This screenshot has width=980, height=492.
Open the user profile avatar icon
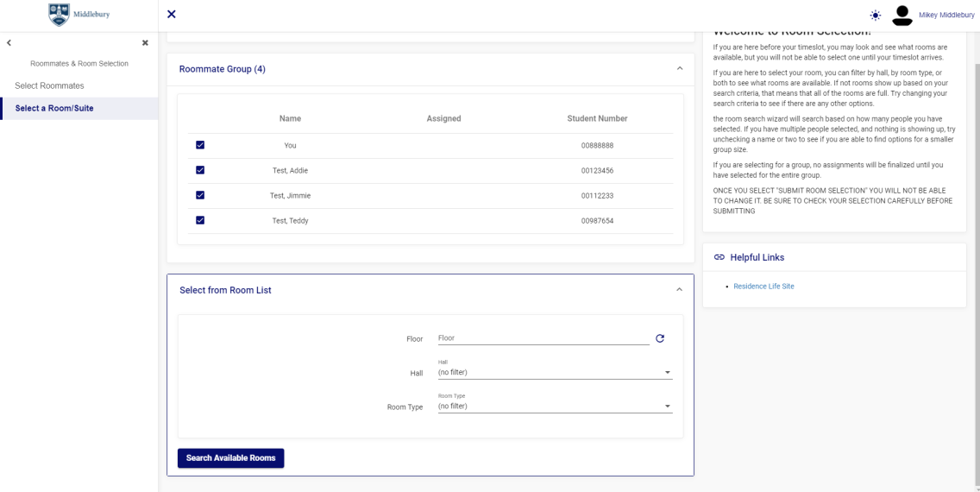click(901, 15)
